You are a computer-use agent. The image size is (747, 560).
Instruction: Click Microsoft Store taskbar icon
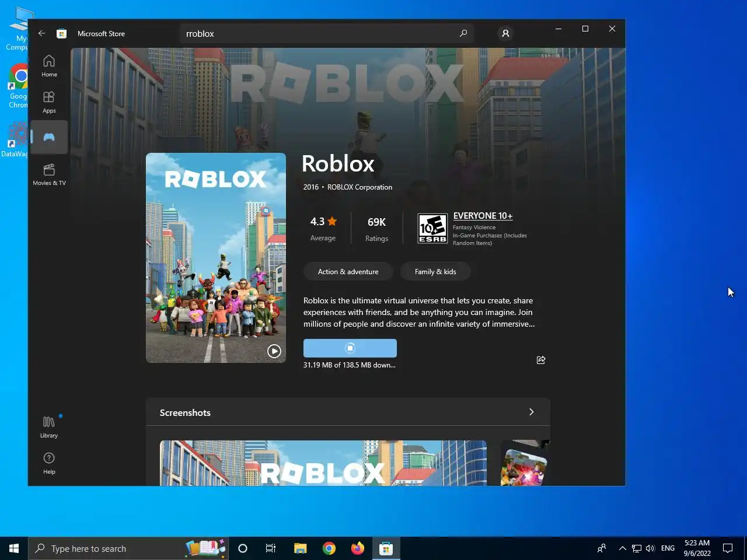[386, 548]
